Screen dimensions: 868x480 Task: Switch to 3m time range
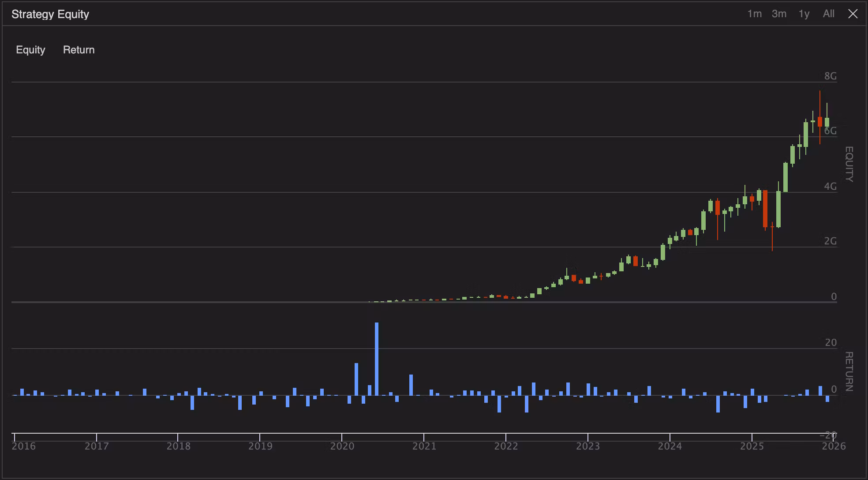click(x=779, y=14)
